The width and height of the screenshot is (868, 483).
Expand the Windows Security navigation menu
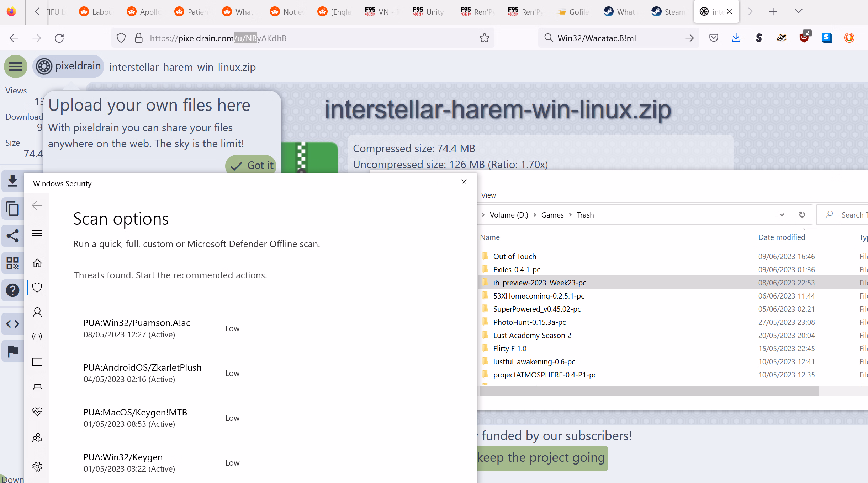tap(37, 233)
